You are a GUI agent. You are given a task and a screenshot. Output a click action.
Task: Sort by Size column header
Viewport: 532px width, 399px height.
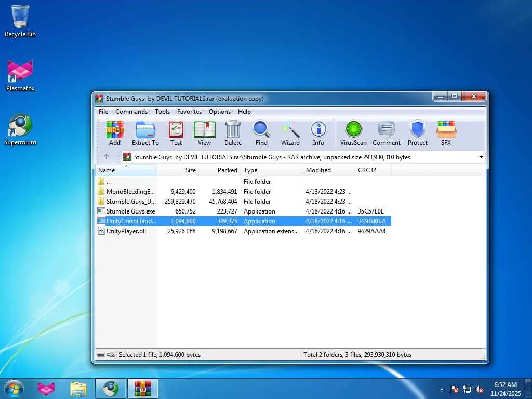pos(178,170)
